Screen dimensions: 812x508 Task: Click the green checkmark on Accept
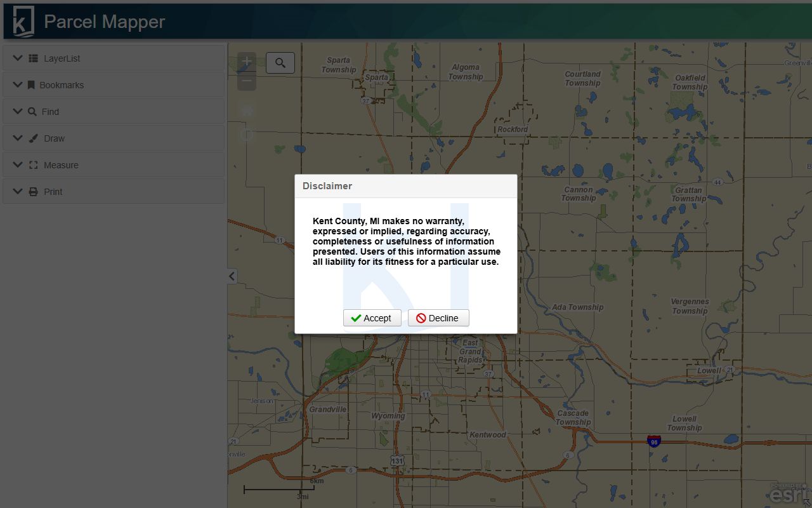(x=356, y=318)
